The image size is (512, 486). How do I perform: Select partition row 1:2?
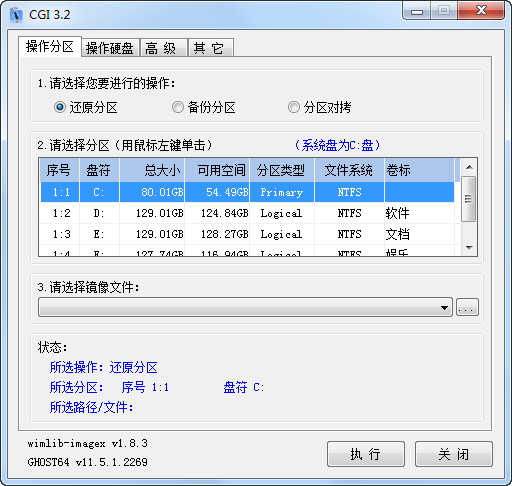[247, 213]
